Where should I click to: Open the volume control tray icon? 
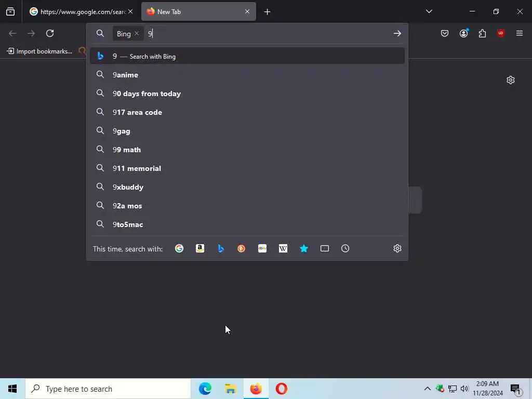pyautogui.click(x=464, y=389)
